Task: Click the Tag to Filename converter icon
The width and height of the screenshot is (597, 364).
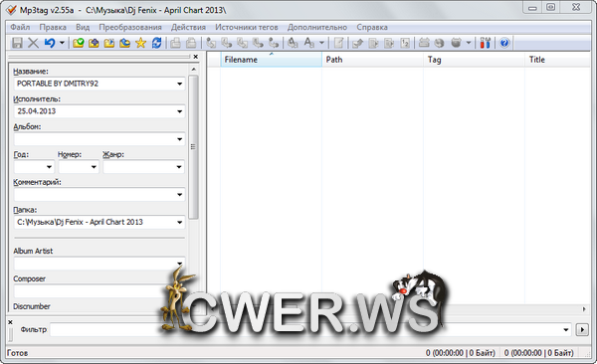Action: [211, 43]
